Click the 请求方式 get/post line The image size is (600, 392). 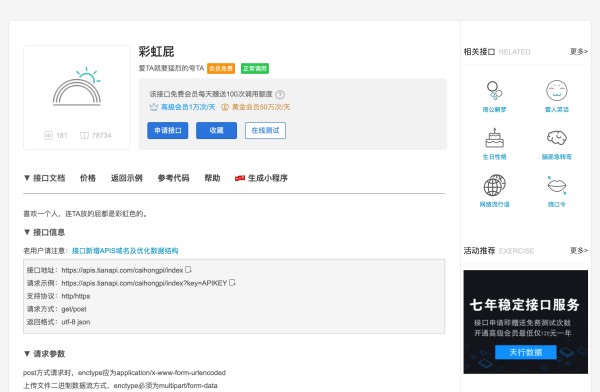click(x=57, y=309)
